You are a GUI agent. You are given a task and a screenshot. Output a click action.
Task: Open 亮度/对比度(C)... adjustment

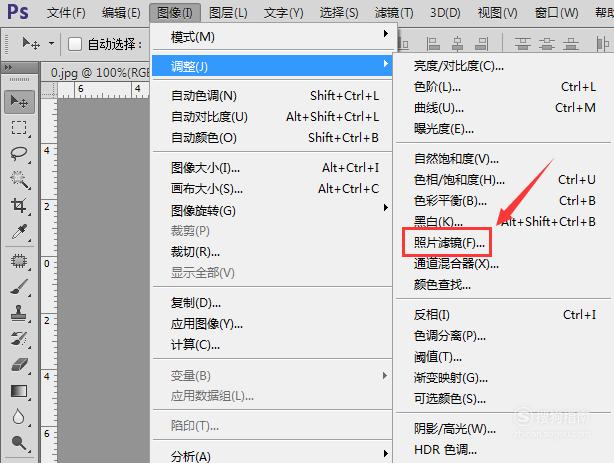(504, 65)
